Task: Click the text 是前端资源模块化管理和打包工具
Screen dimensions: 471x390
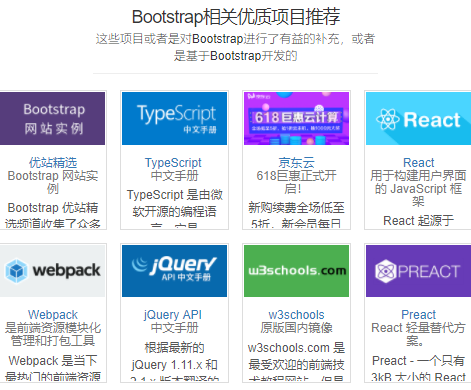Action: coord(53,334)
